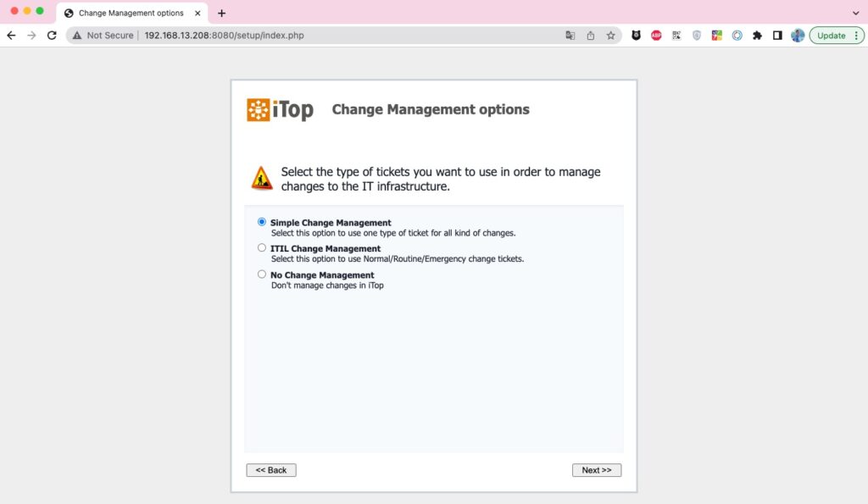
Task: Choose the ITIL Change Management radio option
Action: click(x=262, y=248)
